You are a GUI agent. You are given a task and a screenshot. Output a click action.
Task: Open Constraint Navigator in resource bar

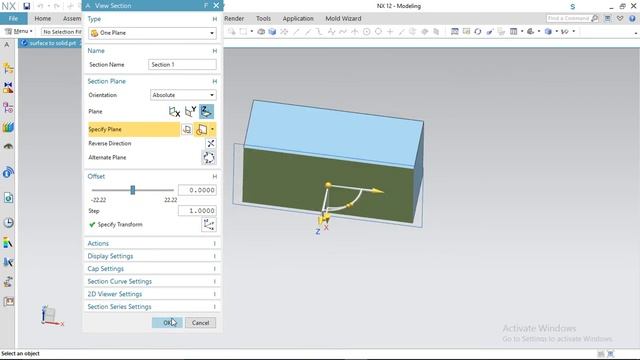[8, 88]
